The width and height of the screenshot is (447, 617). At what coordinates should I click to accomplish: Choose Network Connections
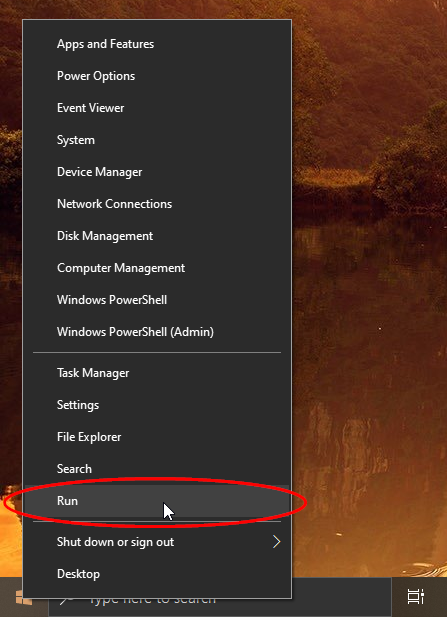157,204
